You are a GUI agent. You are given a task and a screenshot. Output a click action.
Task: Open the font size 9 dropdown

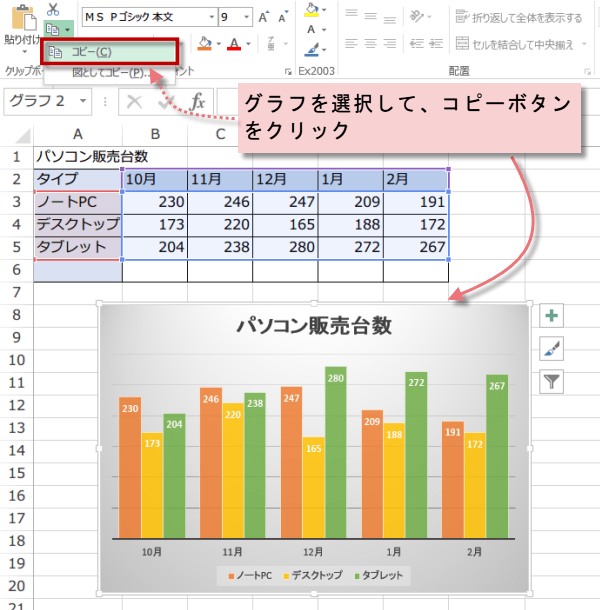coord(246,17)
